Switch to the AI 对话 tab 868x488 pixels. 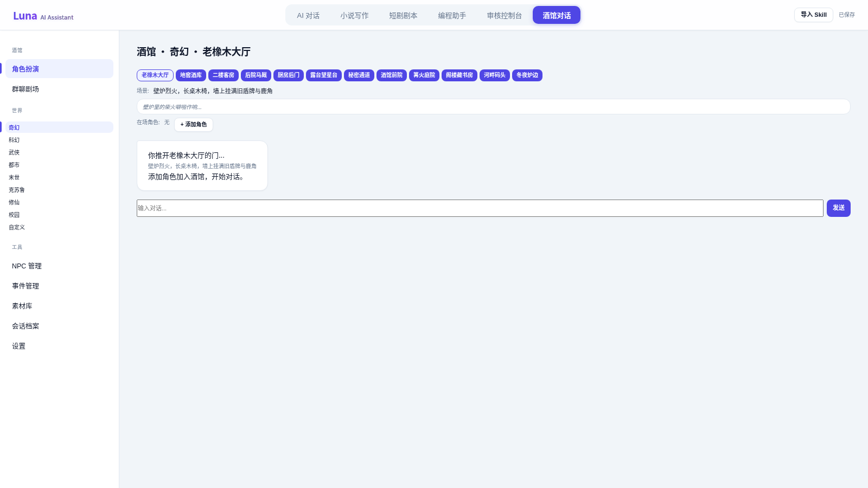pyautogui.click(x=308, y=15)
